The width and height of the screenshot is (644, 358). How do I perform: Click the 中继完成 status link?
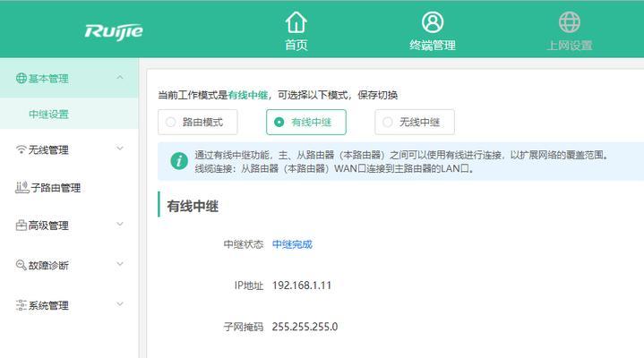tap(292, 244)
